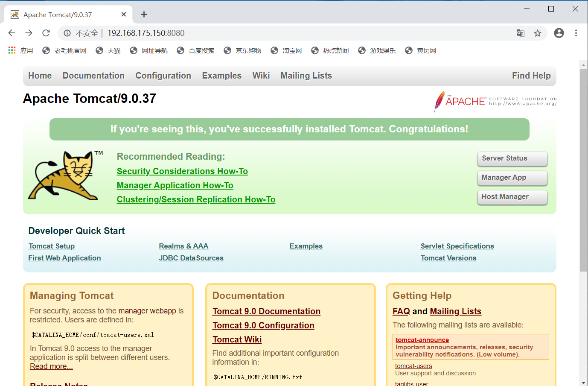The image size is (588, 386).
Task: View site info via the not-secure icon
Action: 67,33
